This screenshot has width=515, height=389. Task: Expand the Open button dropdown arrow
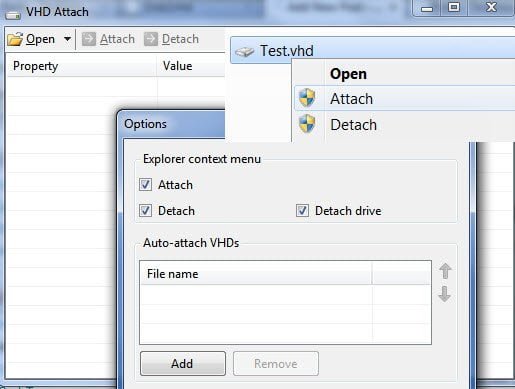67,39
